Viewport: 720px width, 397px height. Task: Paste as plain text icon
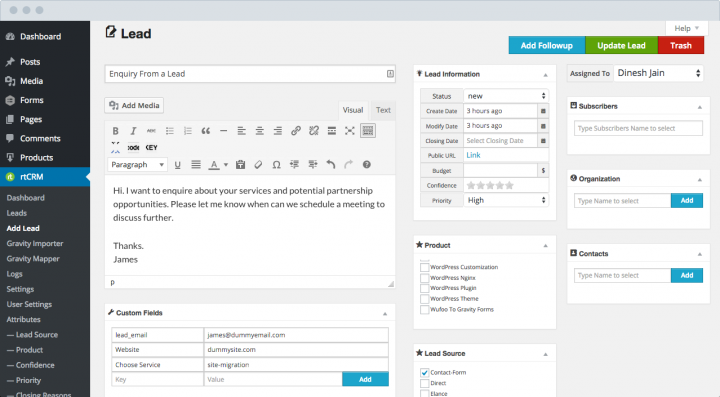tap(240, 165)
